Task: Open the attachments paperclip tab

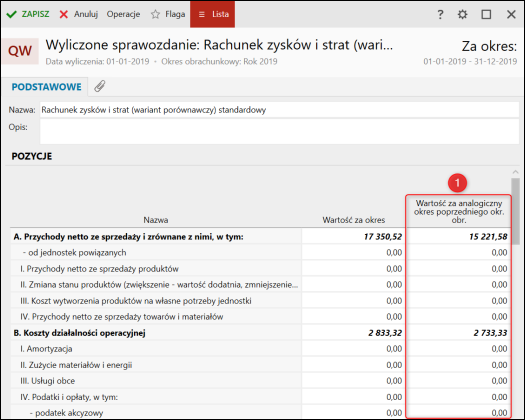Action: (x=99, y=86)
